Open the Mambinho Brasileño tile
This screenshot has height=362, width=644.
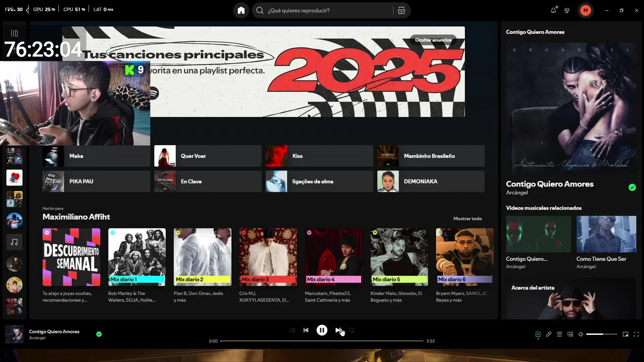[431, 156]
